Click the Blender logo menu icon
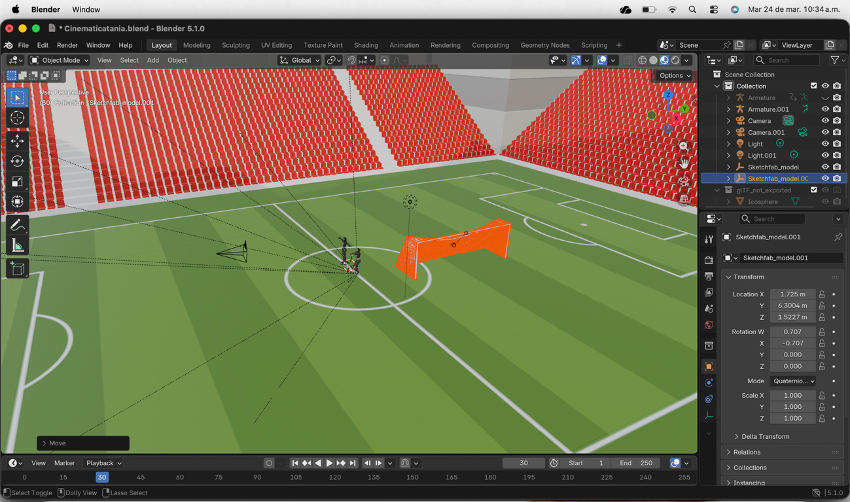This screenshot has width=850, height=502. [9, 46]
